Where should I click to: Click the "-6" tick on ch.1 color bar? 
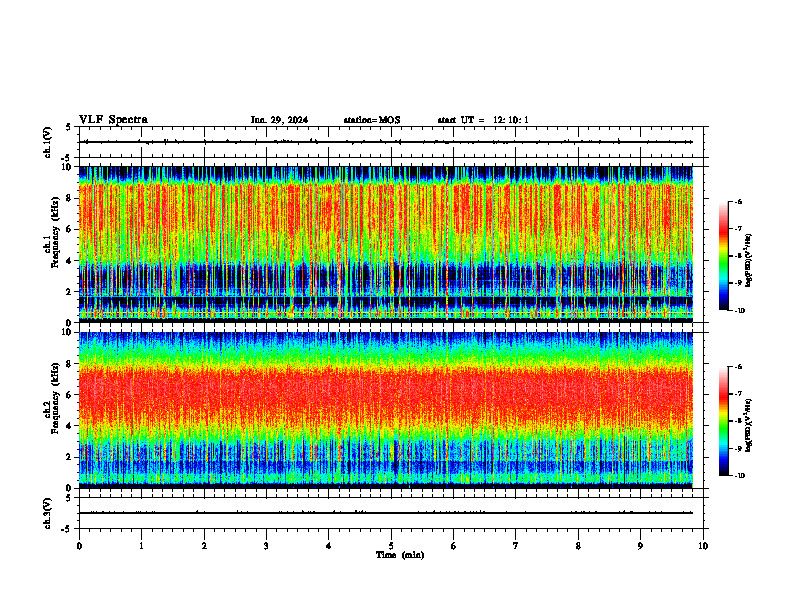[x=738, y=201]
